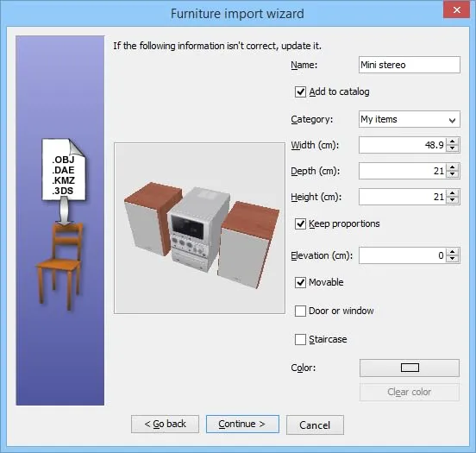Click the Name text field
Image resolution: width=476 pixels, height=453 pixels.
[x=410, y=65]
